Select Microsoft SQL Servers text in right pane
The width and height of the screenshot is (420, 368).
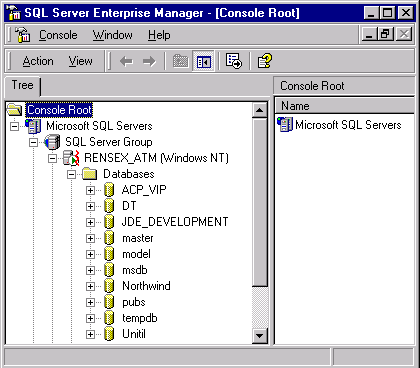tap(348, 125)
